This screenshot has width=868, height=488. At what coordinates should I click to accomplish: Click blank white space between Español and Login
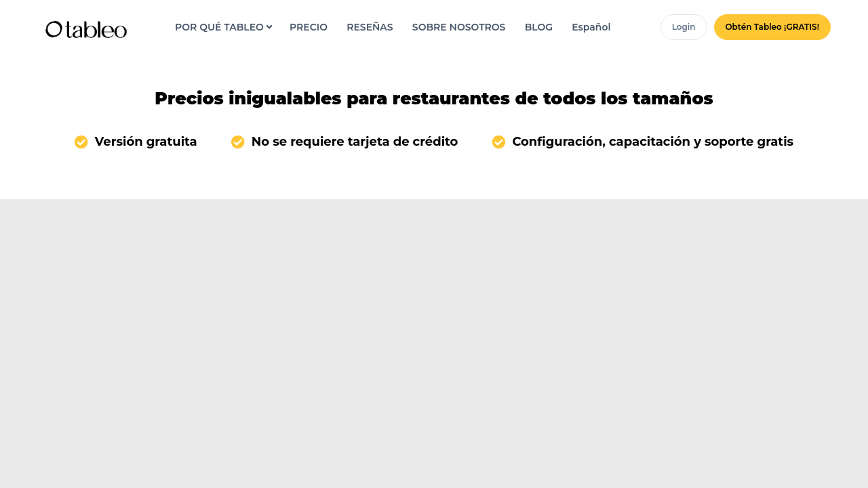(x=635, y=27)
